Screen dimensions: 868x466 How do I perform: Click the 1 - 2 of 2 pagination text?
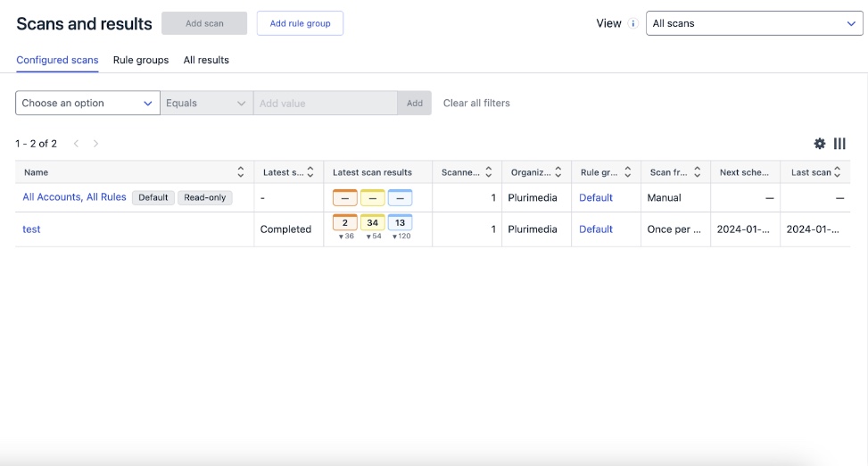(36, 144)
